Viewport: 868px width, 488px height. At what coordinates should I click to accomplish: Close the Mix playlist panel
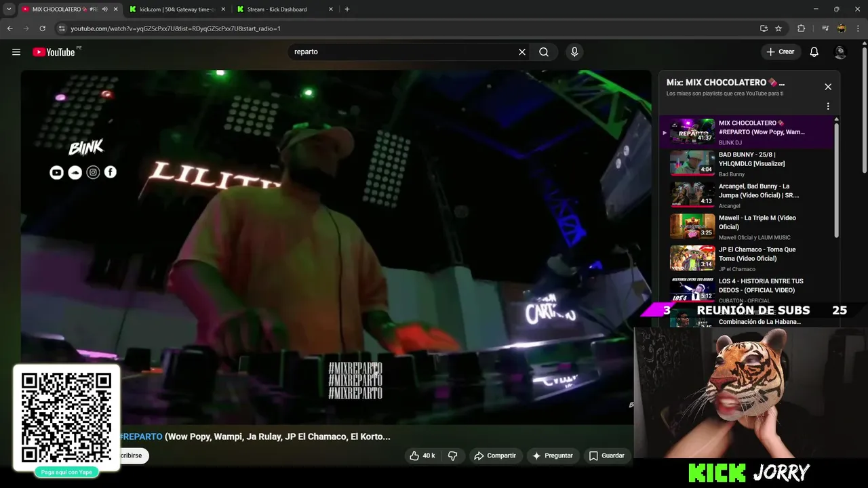[x=828, y=87]
